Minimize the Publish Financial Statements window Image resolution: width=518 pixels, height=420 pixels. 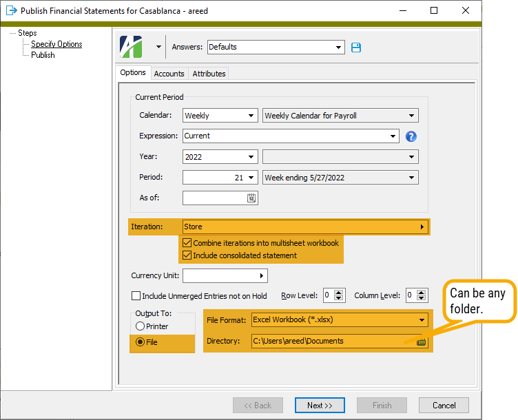[403, 10]
